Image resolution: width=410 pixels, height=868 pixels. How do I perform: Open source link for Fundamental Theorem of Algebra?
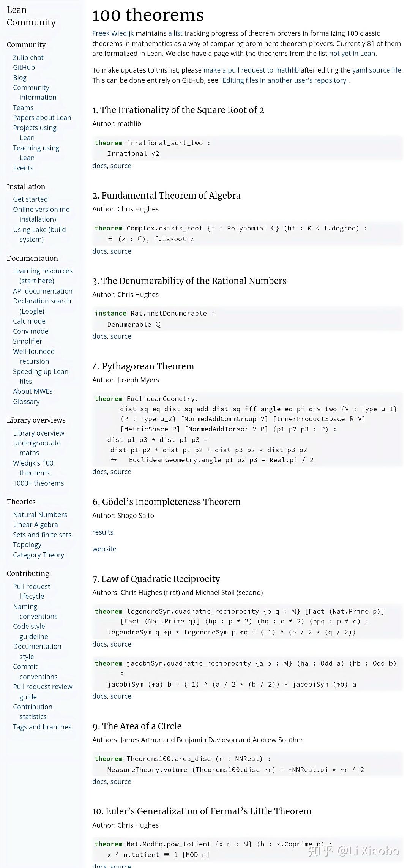[x=121, y=251]
